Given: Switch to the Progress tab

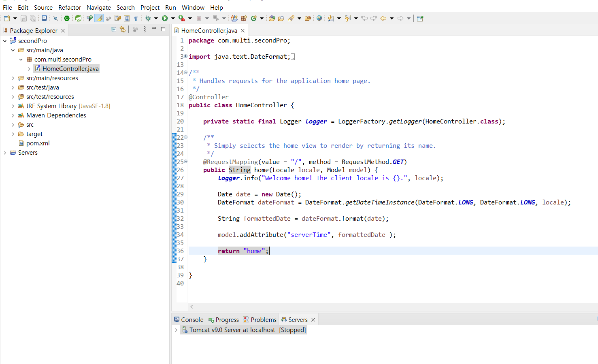Looking at the screenshot, I should [x=223, y=319].
